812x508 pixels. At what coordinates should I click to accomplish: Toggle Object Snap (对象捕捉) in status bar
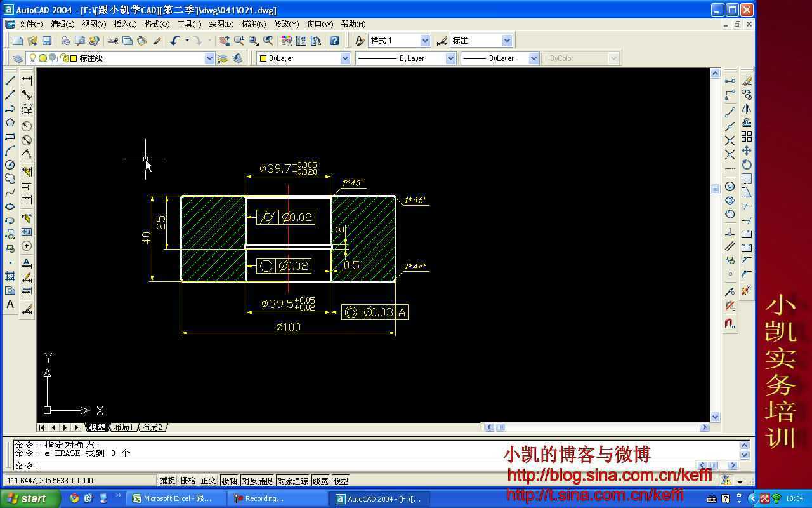click(x=257, y=481)
